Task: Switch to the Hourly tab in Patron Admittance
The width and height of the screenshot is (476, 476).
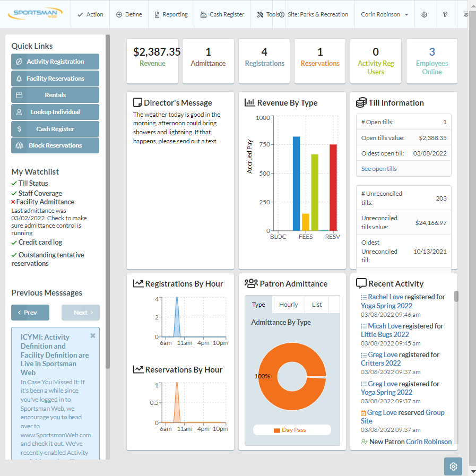Action: click(x=288, y=305)
